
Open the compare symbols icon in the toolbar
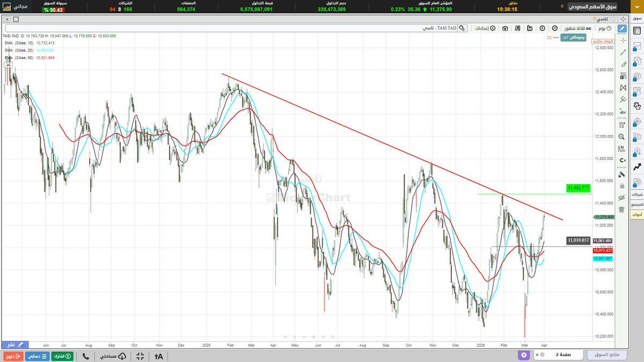click(x=518, y=28)
